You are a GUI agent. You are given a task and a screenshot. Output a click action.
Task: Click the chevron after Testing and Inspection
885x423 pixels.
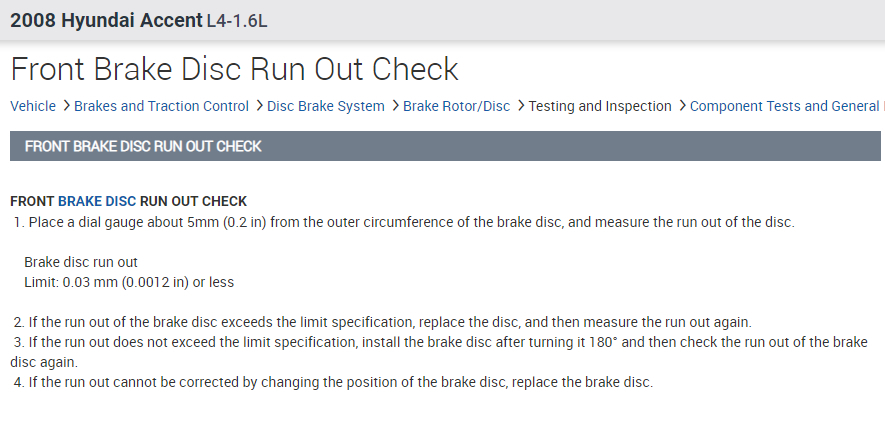[682, 105]
